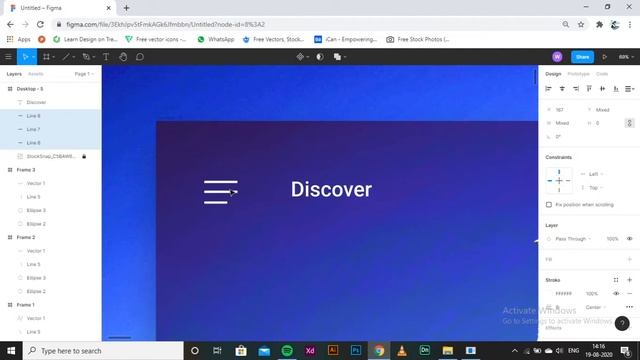Go back in browser
This screenshot has height=360, width=640.
[10, 24]
